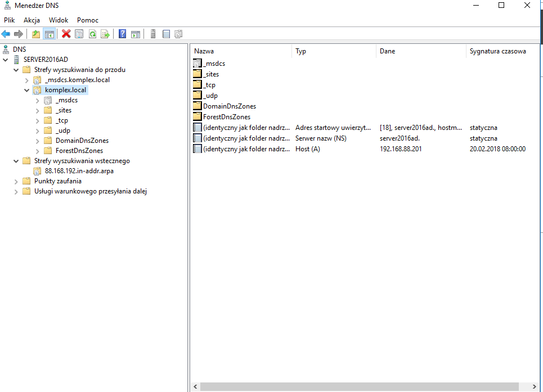The image size is (543, 392).
Task: Click the blue Back arrow in toolbar
Action: [x=6, y=34]
